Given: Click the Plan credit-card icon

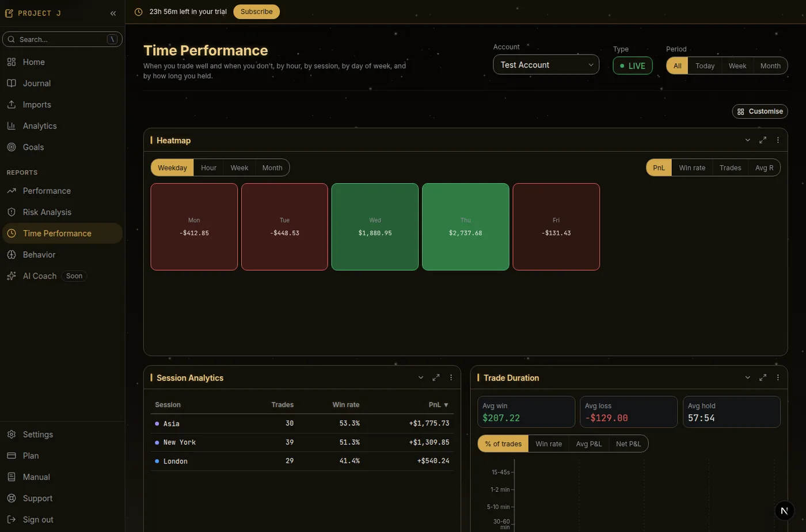Looking at the screenshot, I should click(x=12, y=455).
